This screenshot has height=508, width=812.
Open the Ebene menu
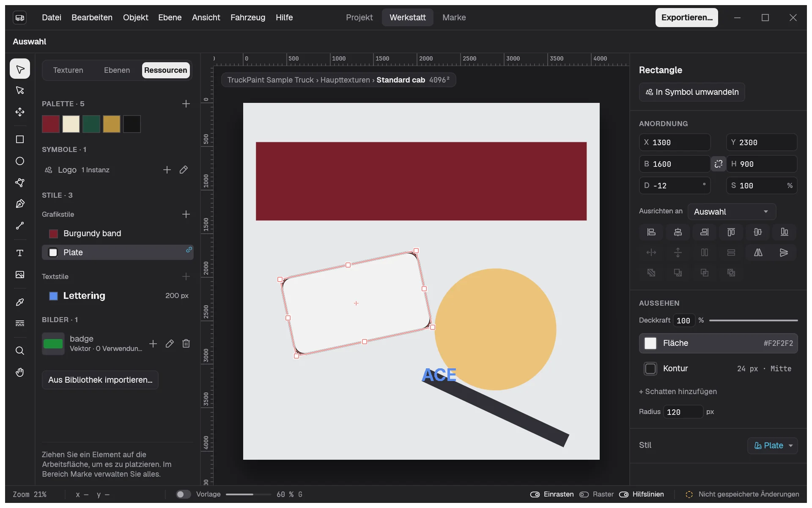(x=170, y=17)
